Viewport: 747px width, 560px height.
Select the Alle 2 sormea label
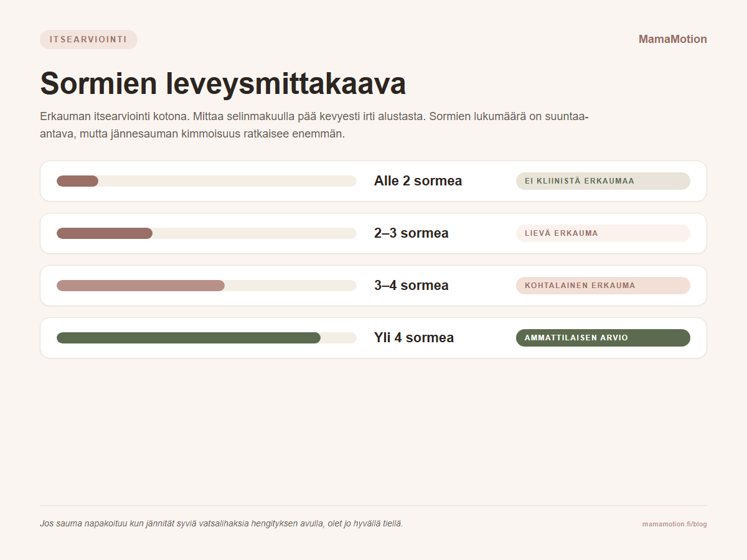pos(418,181)
